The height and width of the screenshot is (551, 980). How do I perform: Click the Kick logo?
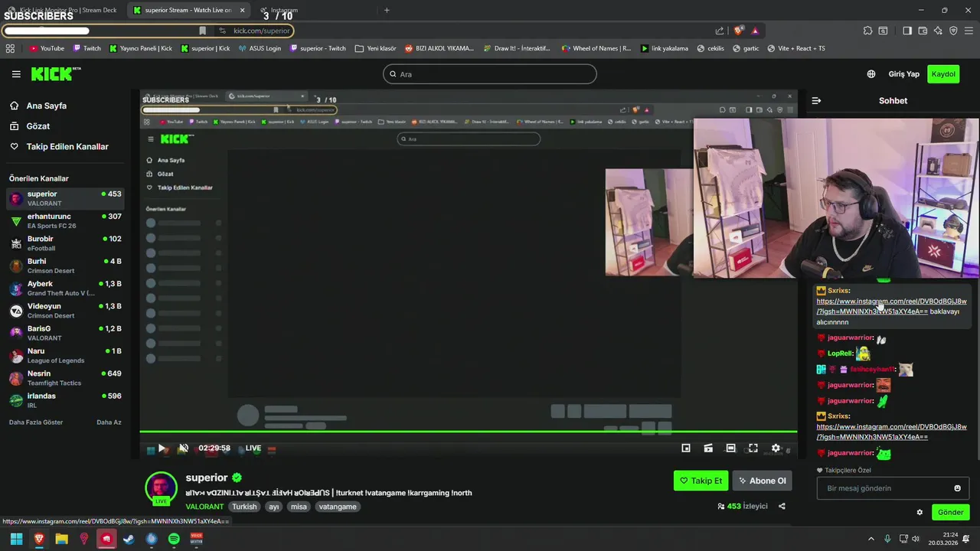pos(55,73)
